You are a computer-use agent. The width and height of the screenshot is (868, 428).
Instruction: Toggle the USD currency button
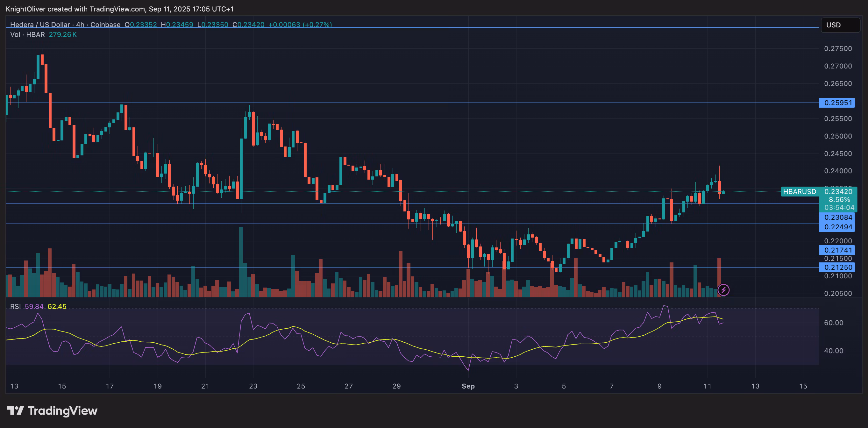tap(840, 25)
